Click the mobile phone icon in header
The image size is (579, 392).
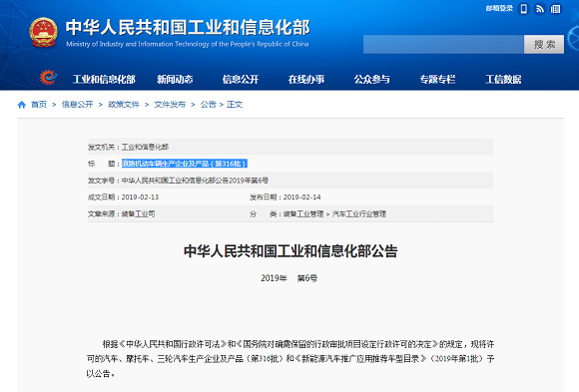[524, 9]
